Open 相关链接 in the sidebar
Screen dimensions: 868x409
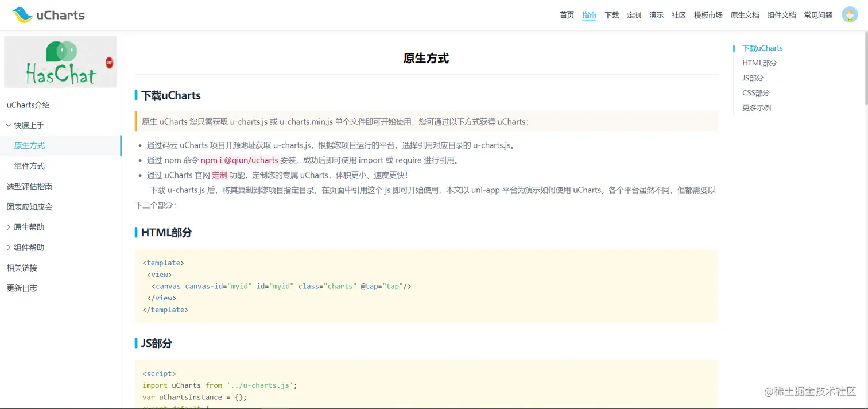click(22, 268)
